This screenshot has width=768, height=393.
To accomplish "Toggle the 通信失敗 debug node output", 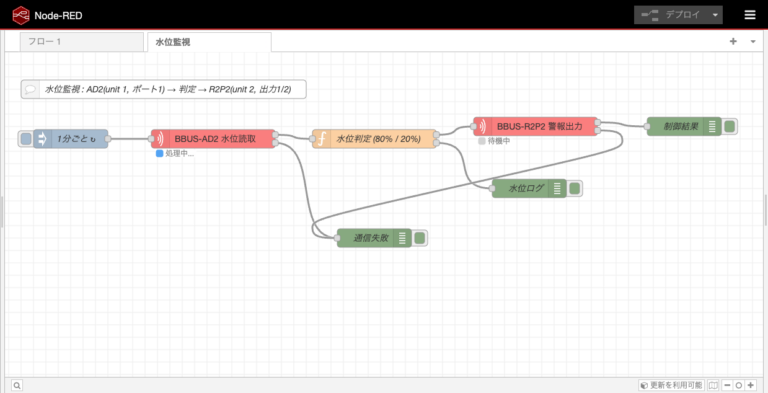I will click(x=420, y=238).
